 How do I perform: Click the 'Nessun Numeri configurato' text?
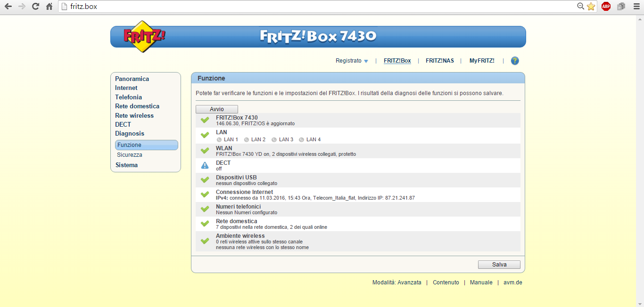point(247,212)
